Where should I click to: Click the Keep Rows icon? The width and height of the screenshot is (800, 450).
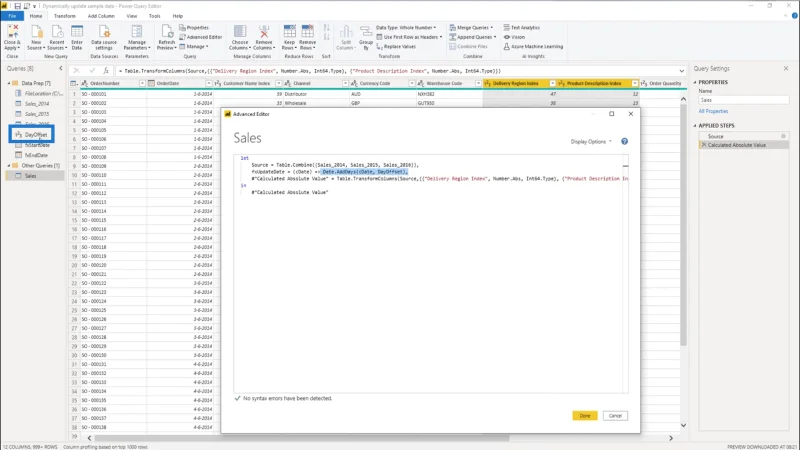tap(289, 32)
